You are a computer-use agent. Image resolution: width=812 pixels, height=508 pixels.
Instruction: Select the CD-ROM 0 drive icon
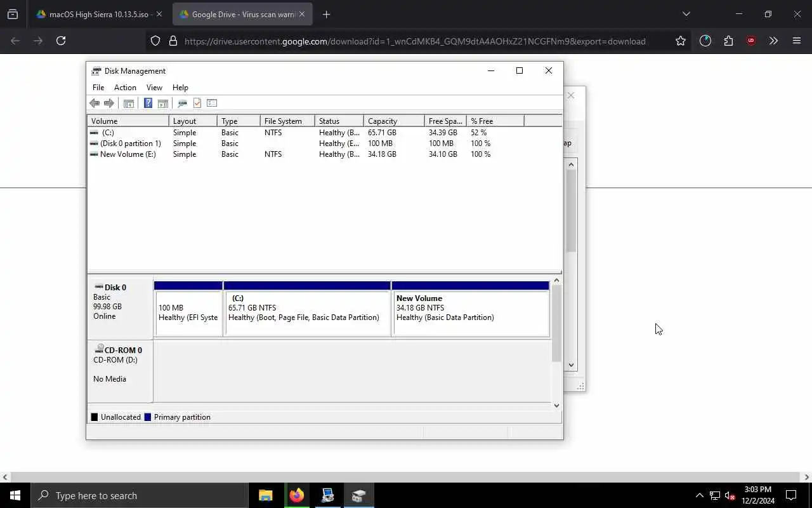click(99, 349)
